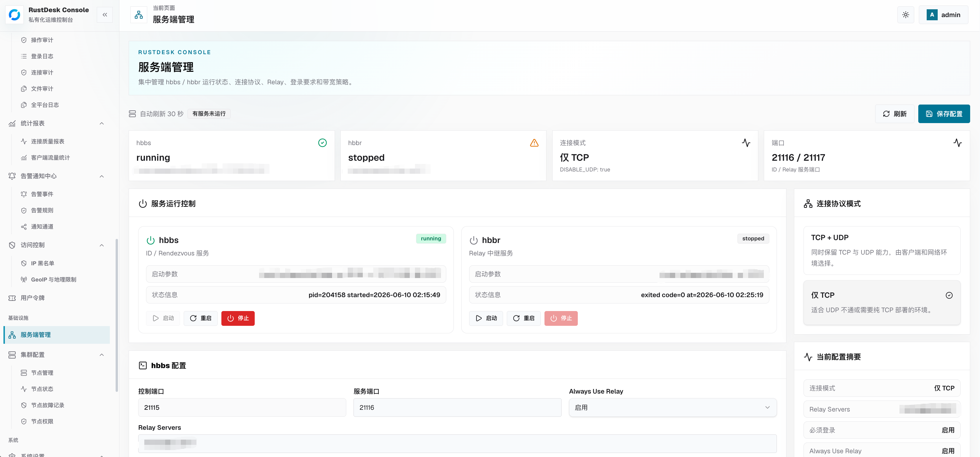Click the activity icon beside 当前配置摘要
Screen dimensions: 980x457
pos(808,357)
